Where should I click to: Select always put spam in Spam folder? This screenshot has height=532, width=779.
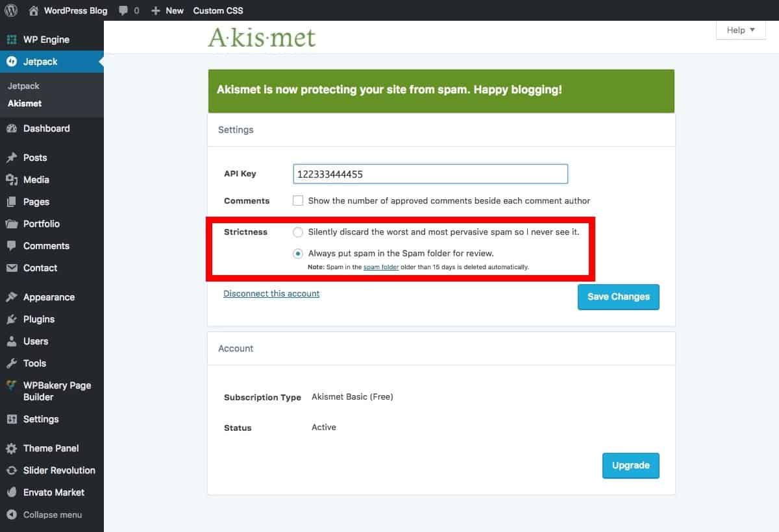(x=298, y=253)
